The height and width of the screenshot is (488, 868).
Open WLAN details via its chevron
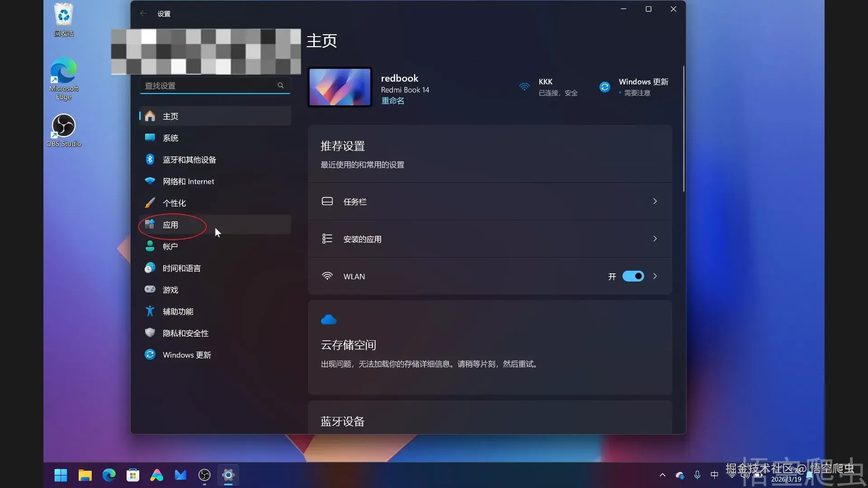(x=655, y=276)
